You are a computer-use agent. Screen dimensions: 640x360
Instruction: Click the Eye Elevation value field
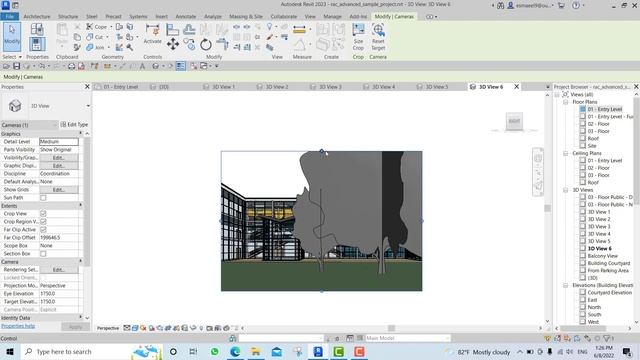click(x=59, y=293)
